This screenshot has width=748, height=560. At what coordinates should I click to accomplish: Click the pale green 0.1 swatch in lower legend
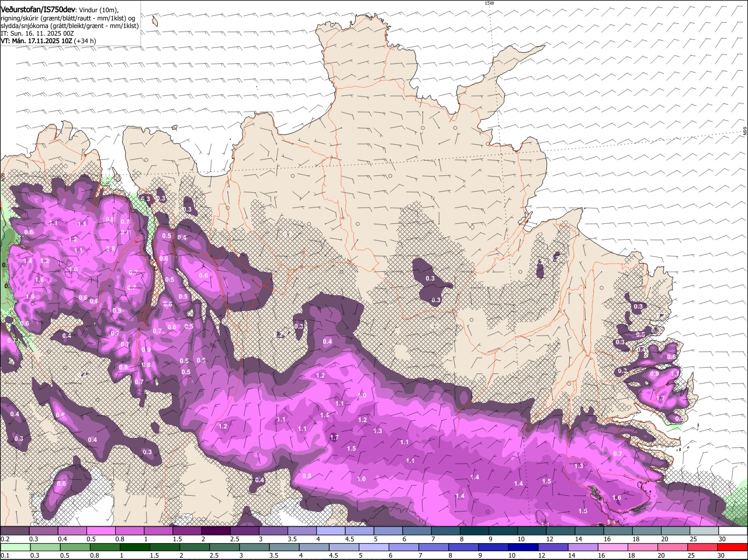pos(15,547)
